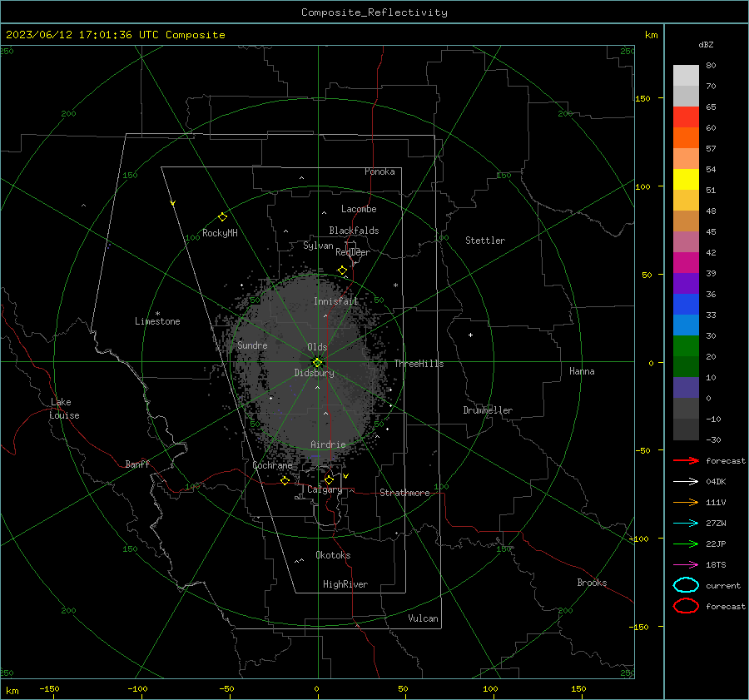Click the yellow V marker right of Calgary diamond
Viewport: 749px width, 700px height.
coord(345,476)
